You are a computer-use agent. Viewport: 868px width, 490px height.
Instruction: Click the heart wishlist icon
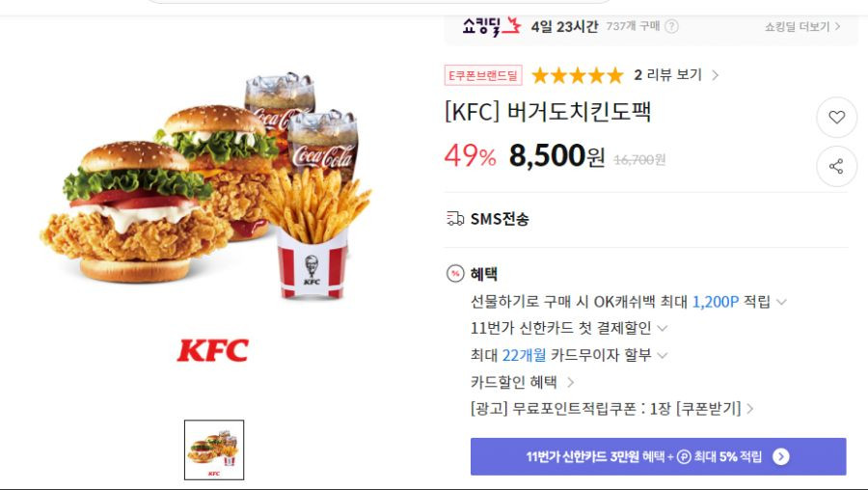[836, 117]
